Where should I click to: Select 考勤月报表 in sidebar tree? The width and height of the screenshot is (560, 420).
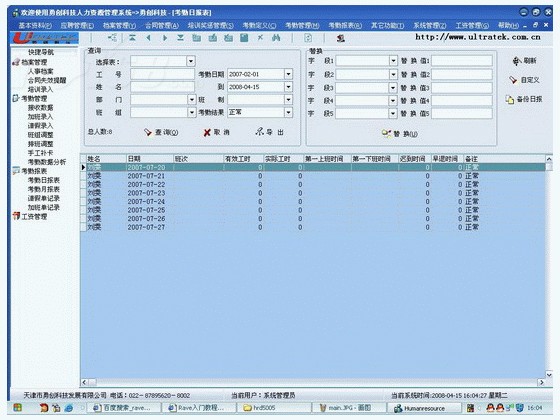click(x=44, y=189)
